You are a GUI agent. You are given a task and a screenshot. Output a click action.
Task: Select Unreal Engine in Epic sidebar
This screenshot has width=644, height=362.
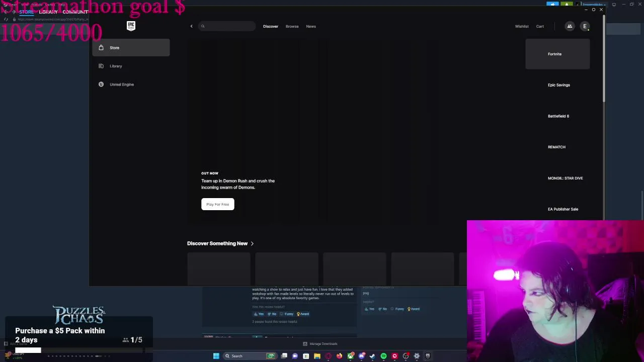131,84
